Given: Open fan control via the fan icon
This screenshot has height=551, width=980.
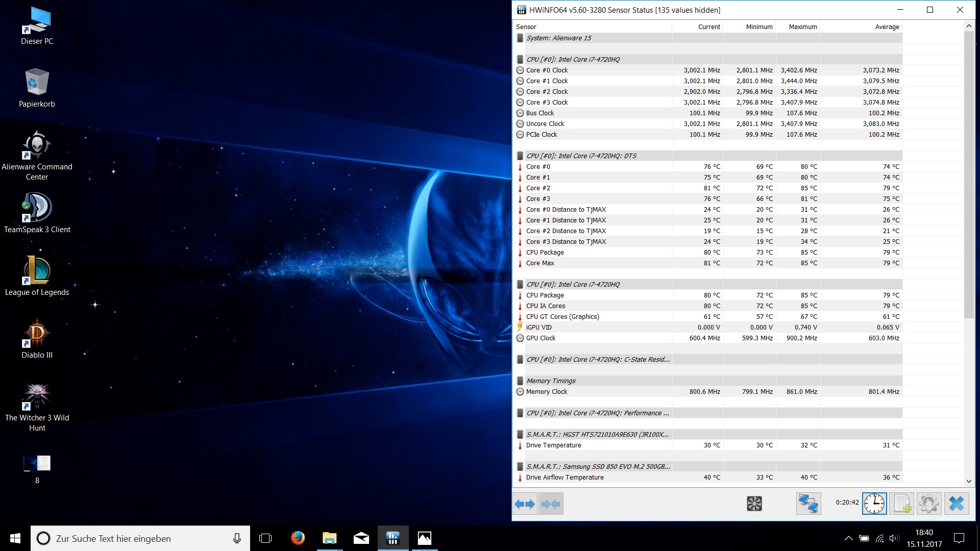Looking at the screenshot, I should [x=754, y=504].
